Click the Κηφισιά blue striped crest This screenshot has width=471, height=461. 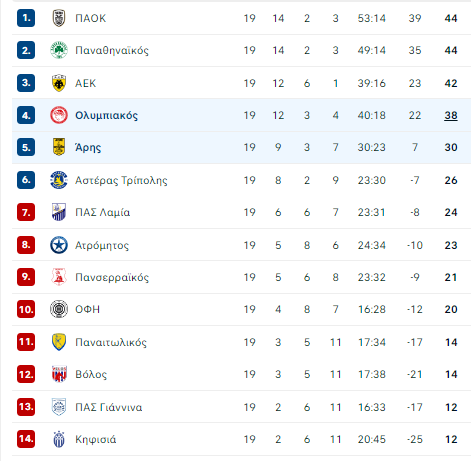click(59, 439)
